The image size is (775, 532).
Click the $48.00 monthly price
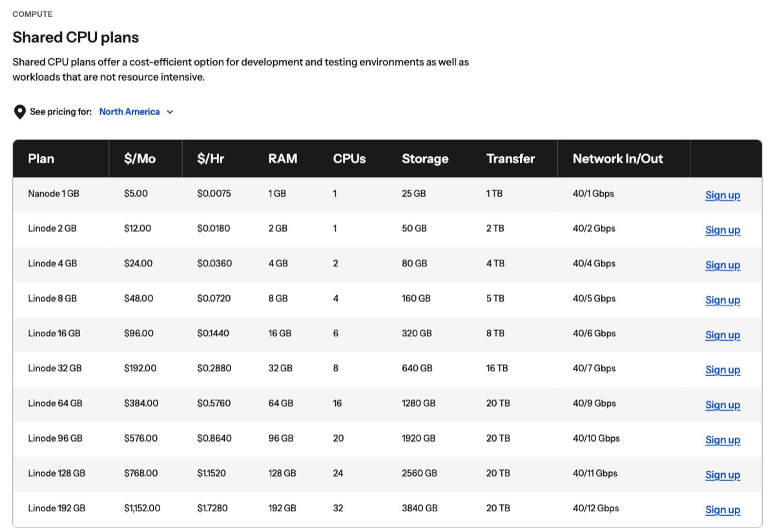tap(139, 298)
